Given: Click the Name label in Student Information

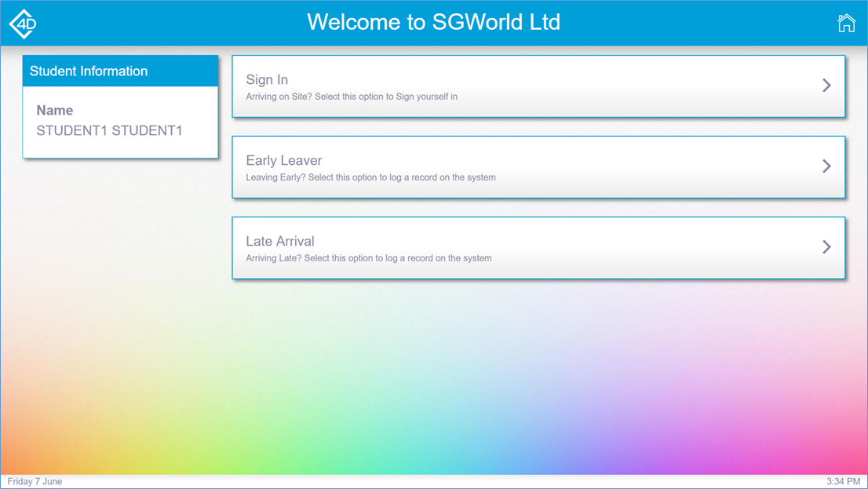Looking at the screenshot, I should tap(55, 110).
